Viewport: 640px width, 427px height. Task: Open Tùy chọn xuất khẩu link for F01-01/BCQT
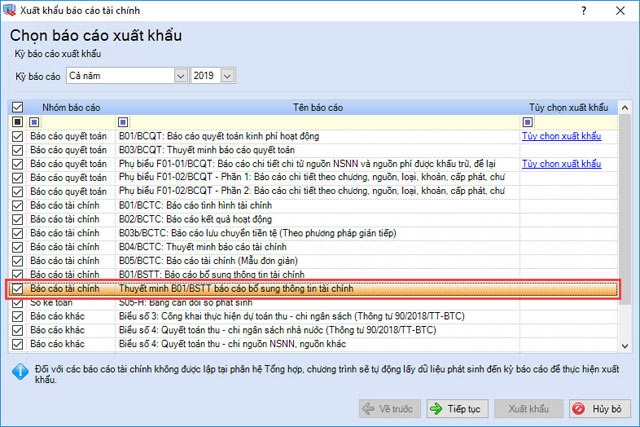pos(561,164)
